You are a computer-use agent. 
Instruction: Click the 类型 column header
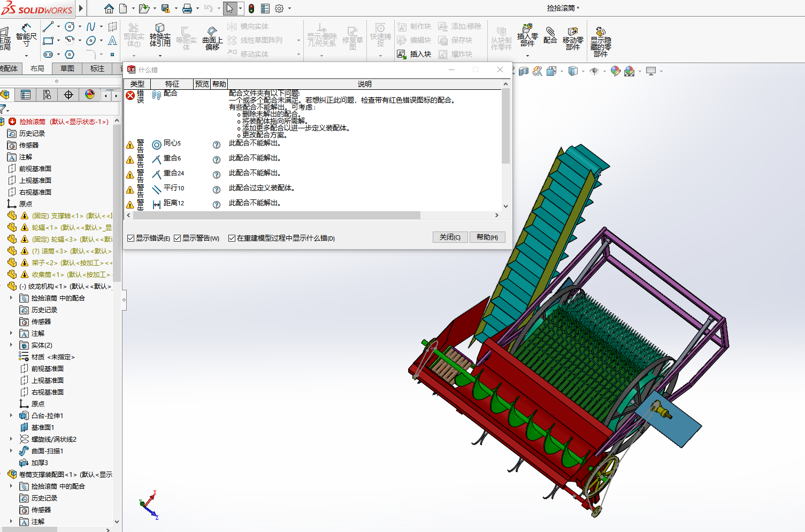[x=137, y=84]
